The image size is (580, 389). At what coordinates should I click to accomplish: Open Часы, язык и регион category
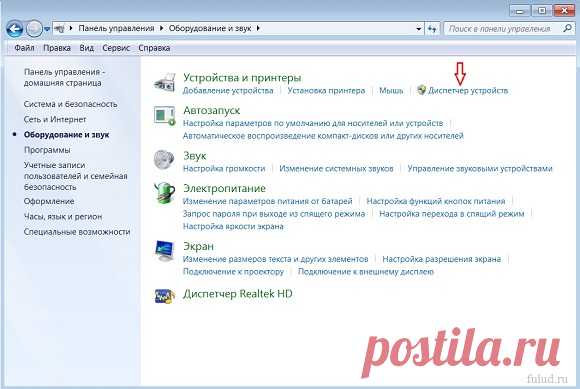[x=63, y=217]
